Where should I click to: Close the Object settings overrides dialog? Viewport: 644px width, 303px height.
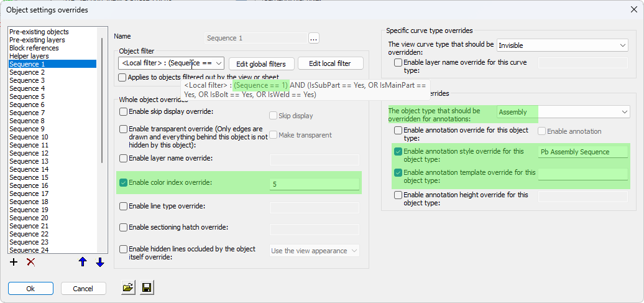tap(633, 9)
